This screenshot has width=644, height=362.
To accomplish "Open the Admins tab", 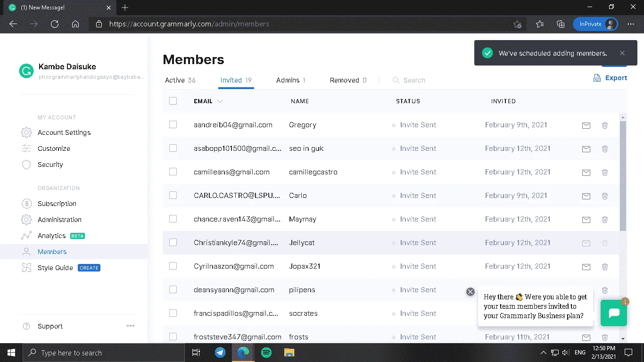I will (x=291, y=80).
